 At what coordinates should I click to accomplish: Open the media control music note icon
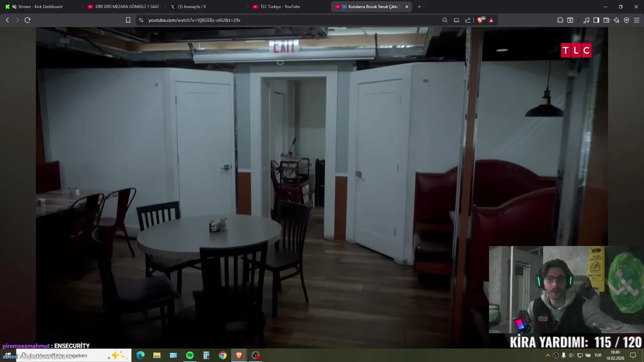(x=586, y=20)
